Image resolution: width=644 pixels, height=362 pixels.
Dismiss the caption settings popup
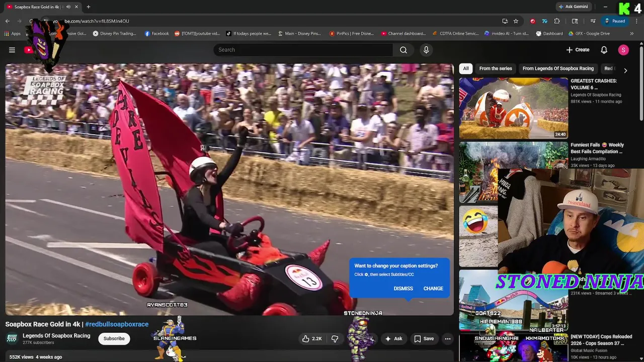[403, 289]
